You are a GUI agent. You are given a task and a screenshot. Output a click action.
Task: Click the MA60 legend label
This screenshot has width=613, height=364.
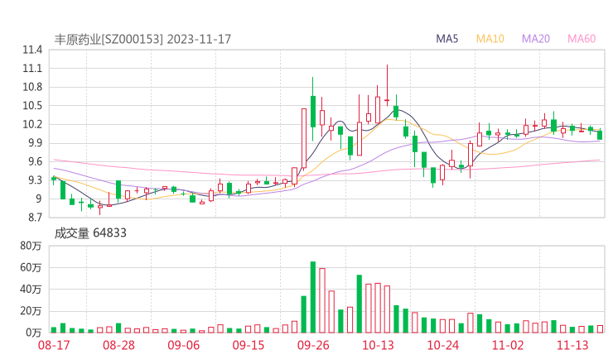coord(582,39)
